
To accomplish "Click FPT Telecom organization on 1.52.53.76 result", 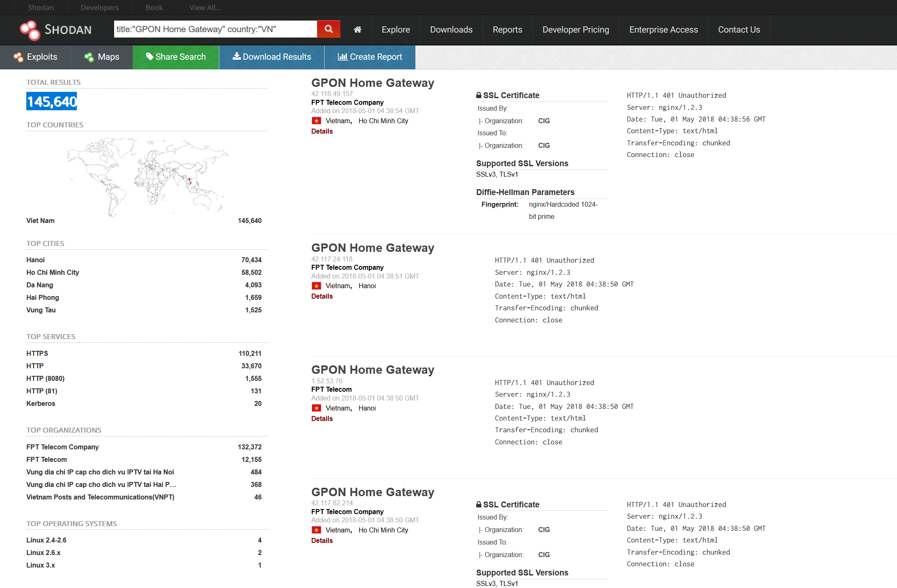I will pos(331,390).
